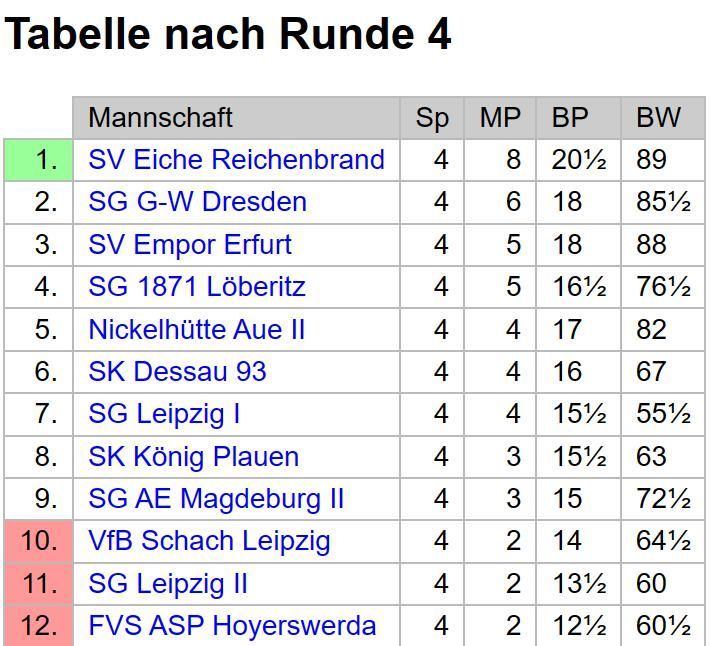Image resolution: width=710 pixels, height=646 pixels.
Task: Open SV Eiche Reichenbrand team link
Action: [x=236, y=160]
